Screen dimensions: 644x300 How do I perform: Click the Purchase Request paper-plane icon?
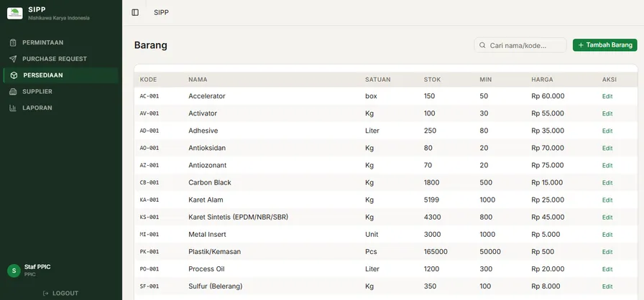(13, 59)
